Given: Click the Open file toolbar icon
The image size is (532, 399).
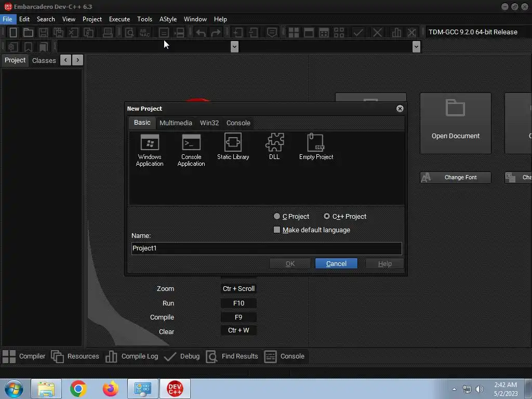Looking at the screenshot, I should (x=28, y=32).
